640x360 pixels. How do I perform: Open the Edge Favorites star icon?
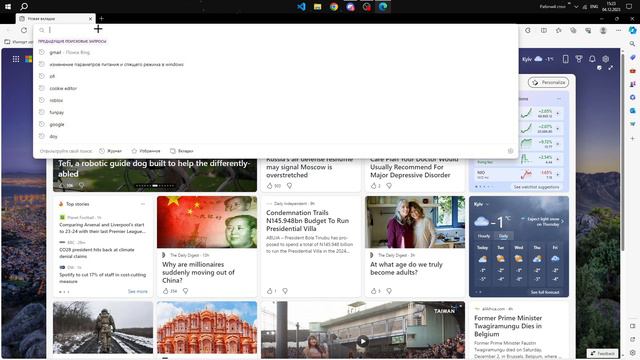coord(558,30)
